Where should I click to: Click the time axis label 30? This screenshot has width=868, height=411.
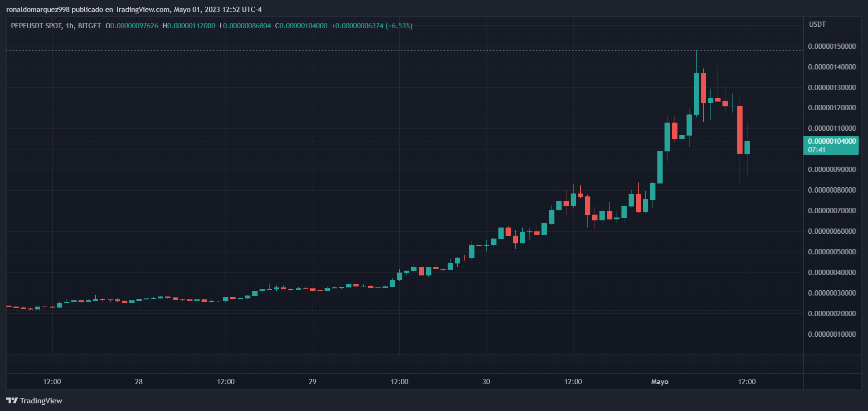[x=486, y=382]
